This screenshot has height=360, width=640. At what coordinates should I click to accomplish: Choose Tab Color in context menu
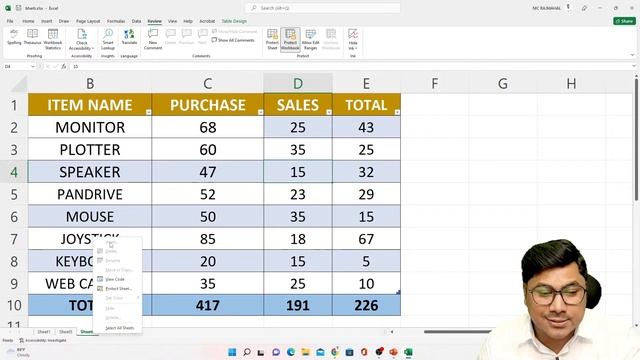click(117, 298)
